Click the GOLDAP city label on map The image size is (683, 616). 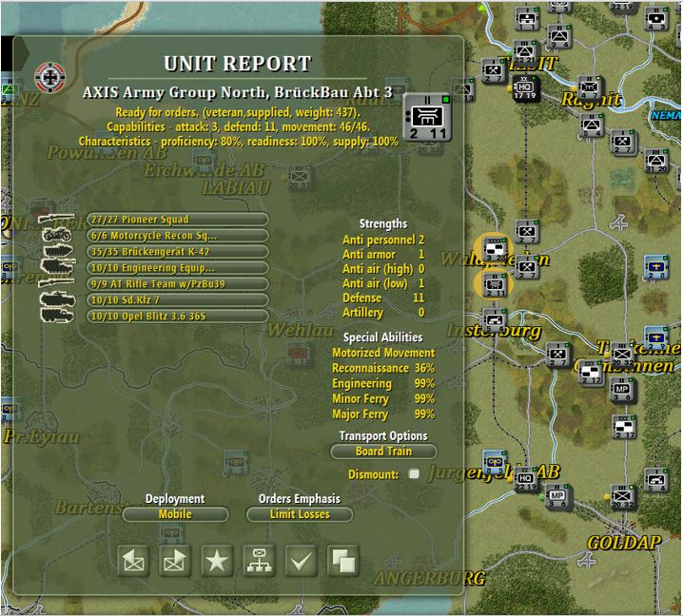pos(624,543)
